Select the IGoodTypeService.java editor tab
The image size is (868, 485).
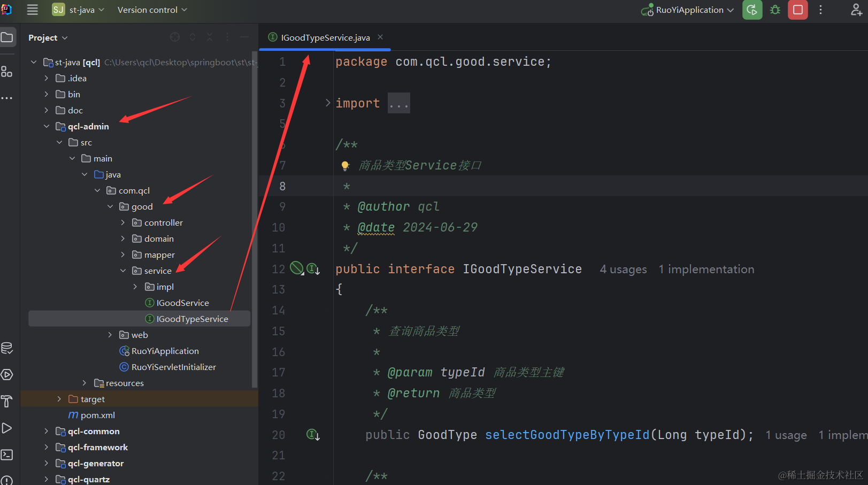[325, 37]
